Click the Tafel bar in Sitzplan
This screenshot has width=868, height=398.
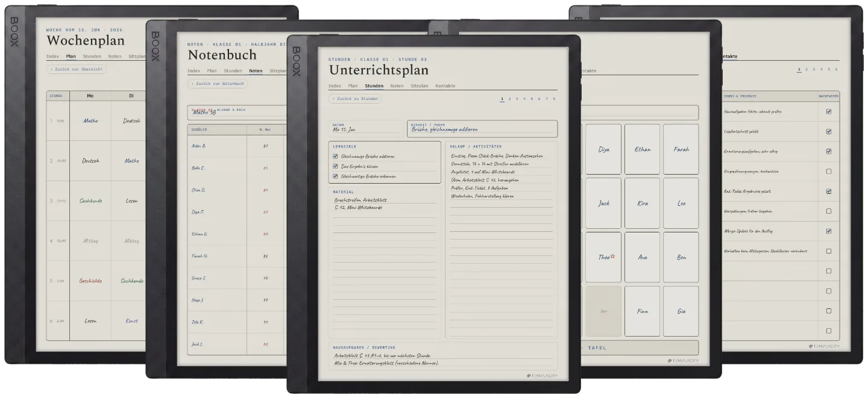click(639, 347)
